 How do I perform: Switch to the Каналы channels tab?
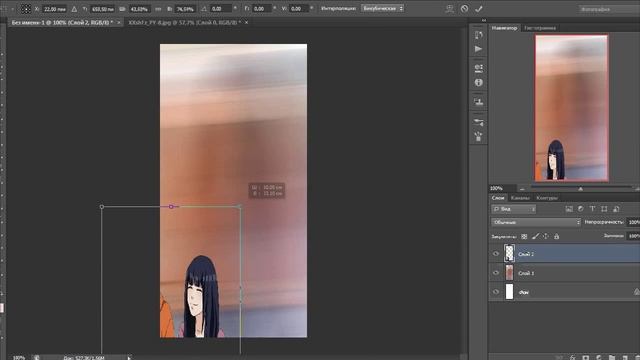tap(520, 198)
